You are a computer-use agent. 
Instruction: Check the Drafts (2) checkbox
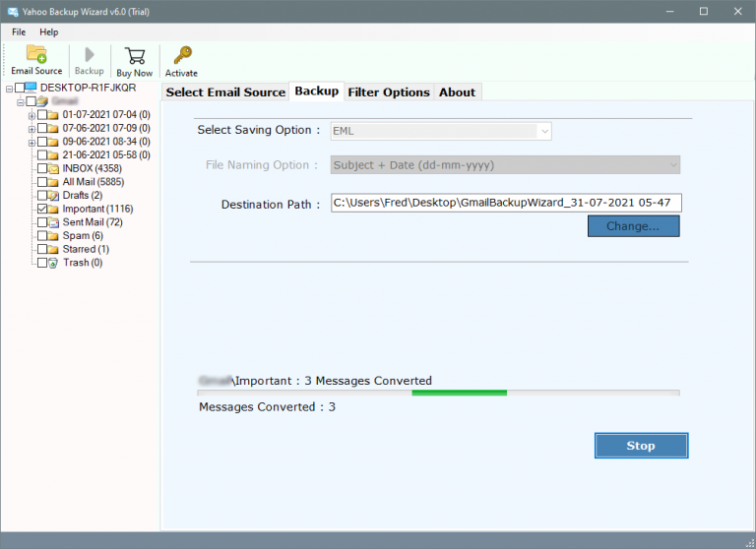(42, 196)
